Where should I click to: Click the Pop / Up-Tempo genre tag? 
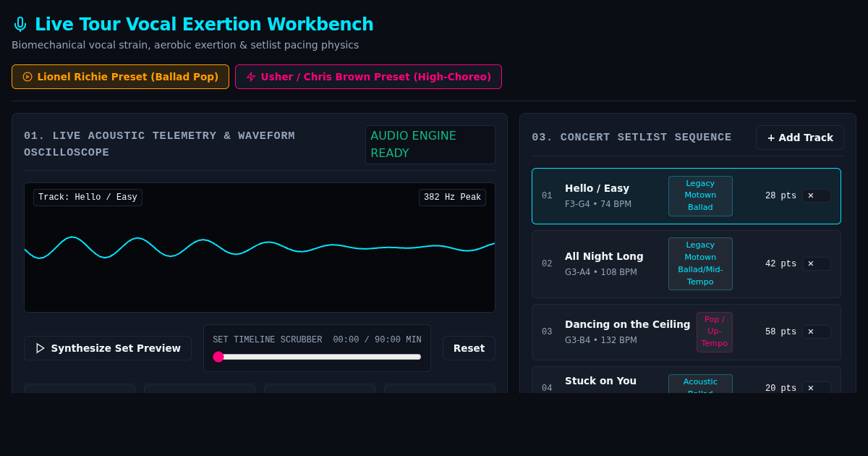click(715, 332)
